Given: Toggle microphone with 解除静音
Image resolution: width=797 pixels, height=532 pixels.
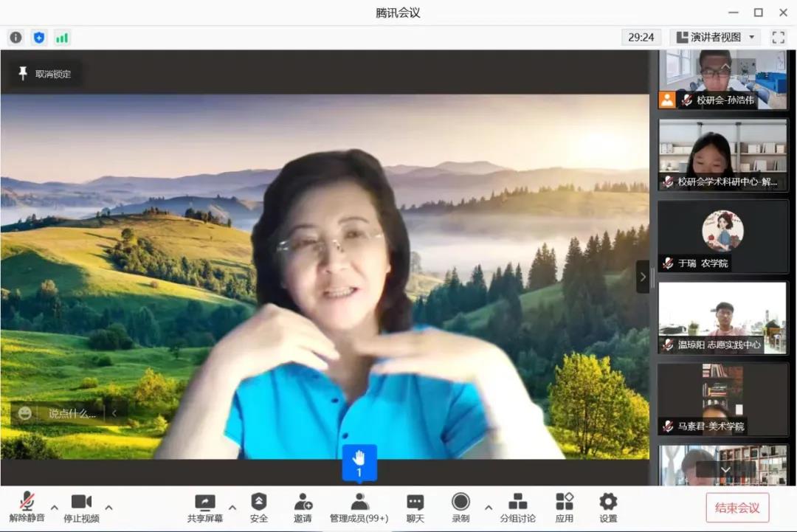Looking at the screenshot, I should point(27,508).
